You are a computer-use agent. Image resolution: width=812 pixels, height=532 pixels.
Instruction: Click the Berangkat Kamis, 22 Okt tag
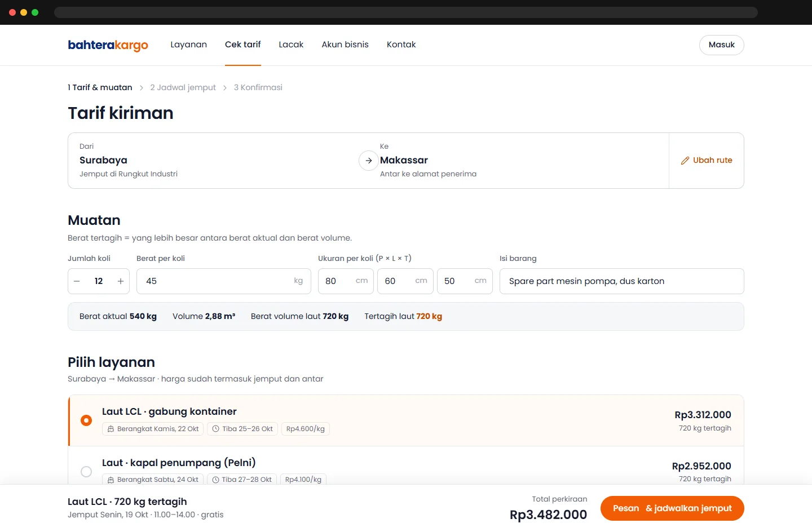point(153,429)
